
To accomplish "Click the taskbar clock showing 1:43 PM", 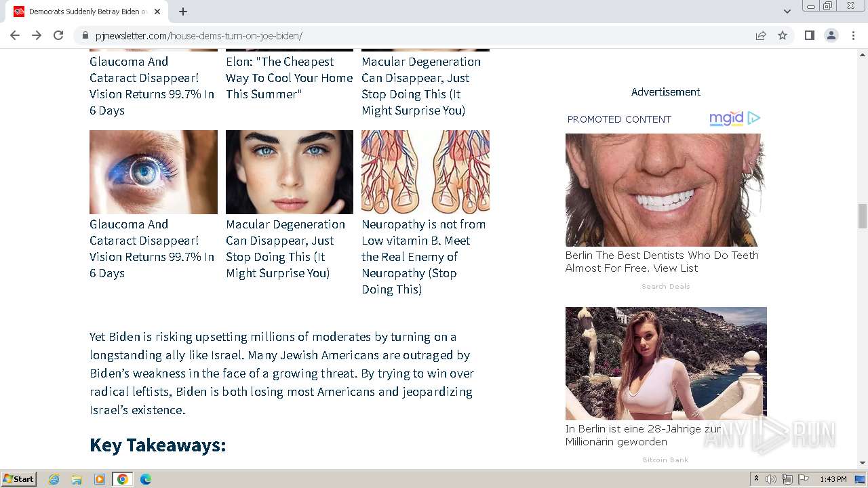I will [833, 479].
